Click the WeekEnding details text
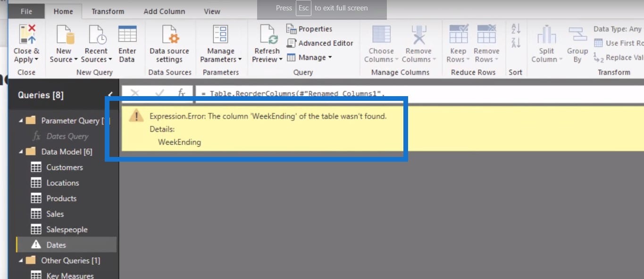Image resolution: width=644 pixels, height=279 pixels. click(x=179, y=142)
